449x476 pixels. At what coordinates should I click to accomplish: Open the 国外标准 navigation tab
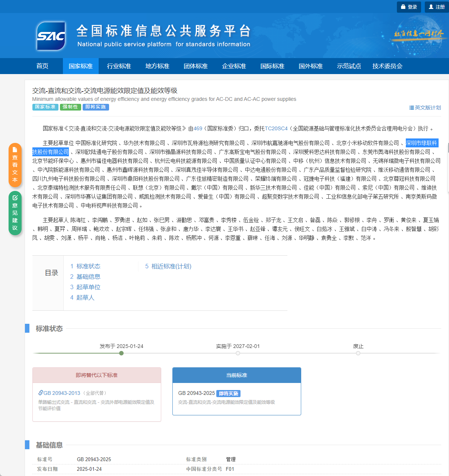click(311, 66)
